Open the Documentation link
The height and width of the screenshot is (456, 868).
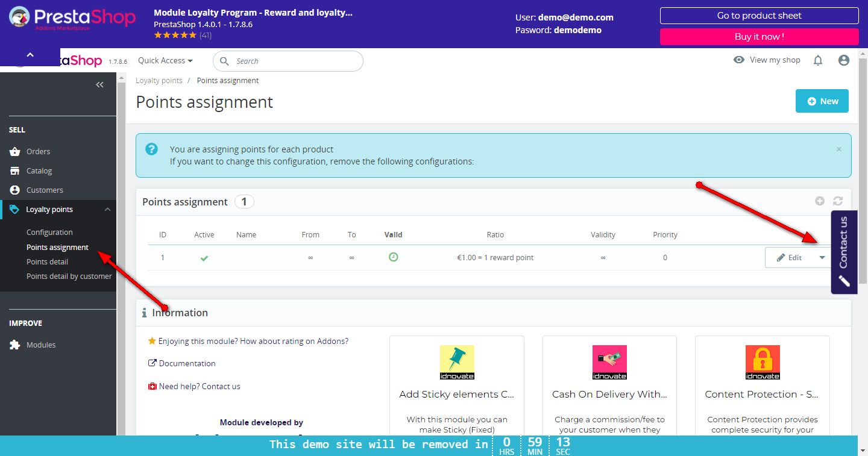coord(182,364)
